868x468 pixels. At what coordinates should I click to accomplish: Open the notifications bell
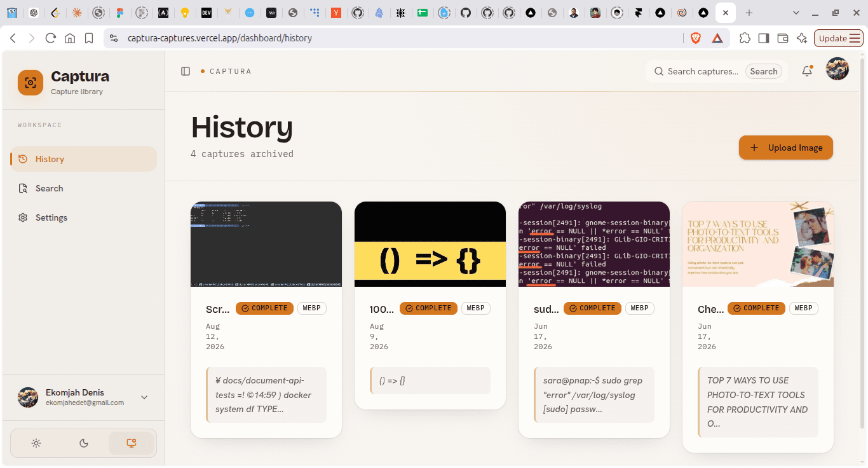807,71
